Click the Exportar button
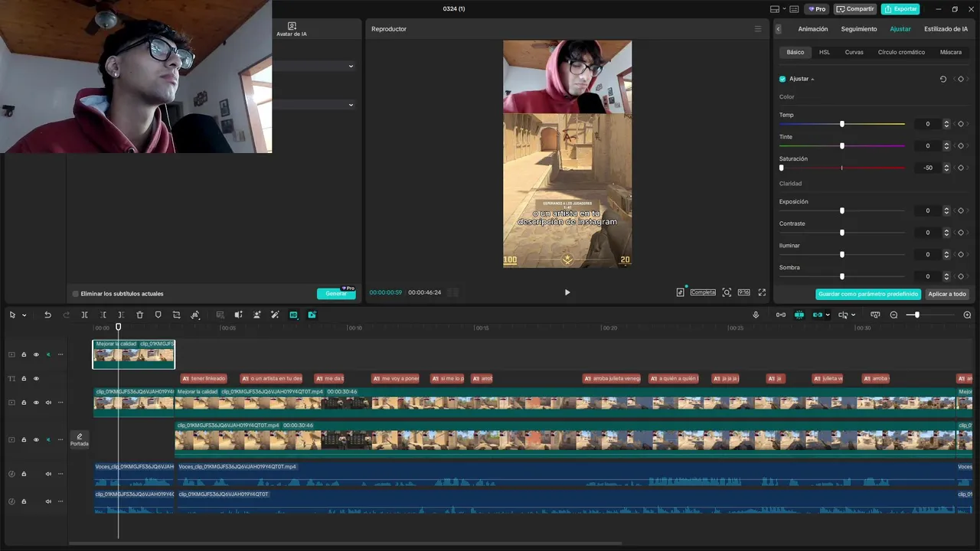The image size is (980, 551). (x=900, y=9)
